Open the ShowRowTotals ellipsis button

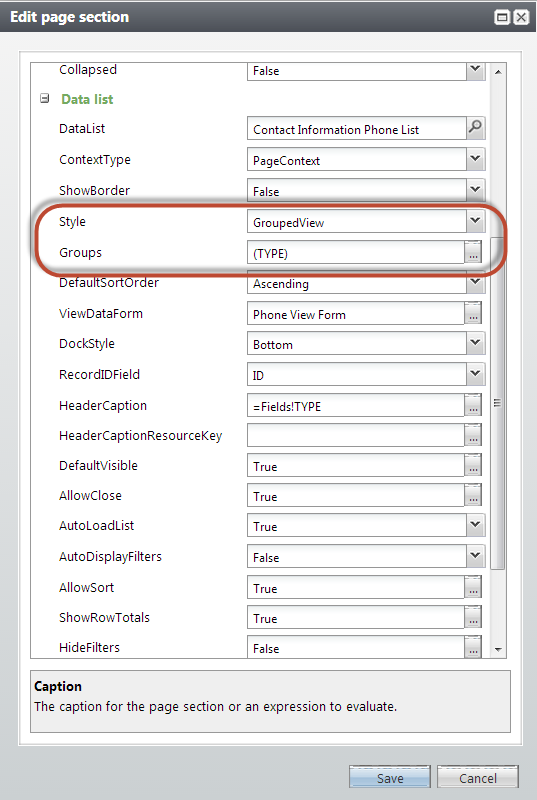tap(473, 617)
